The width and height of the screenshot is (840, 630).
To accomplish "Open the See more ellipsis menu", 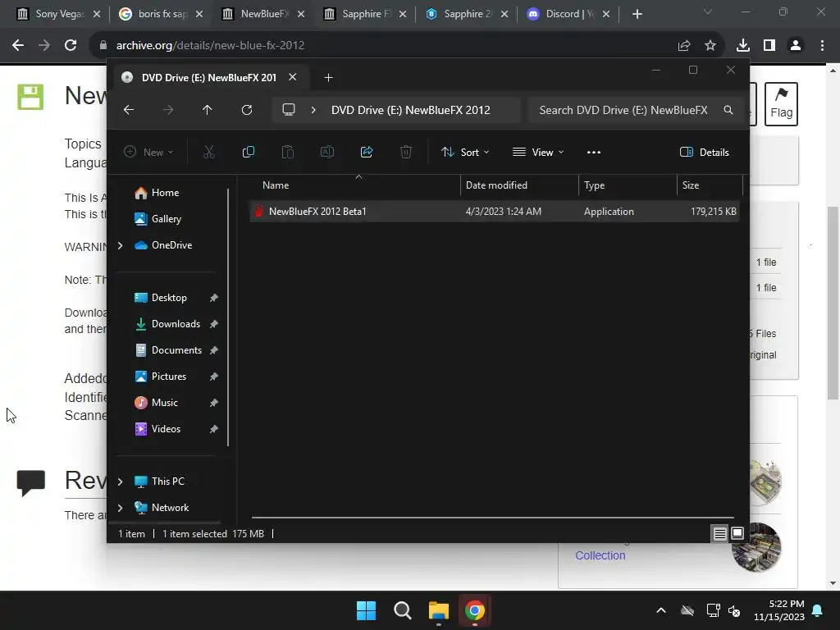I will pyautogui.click(x=594, y=152).
